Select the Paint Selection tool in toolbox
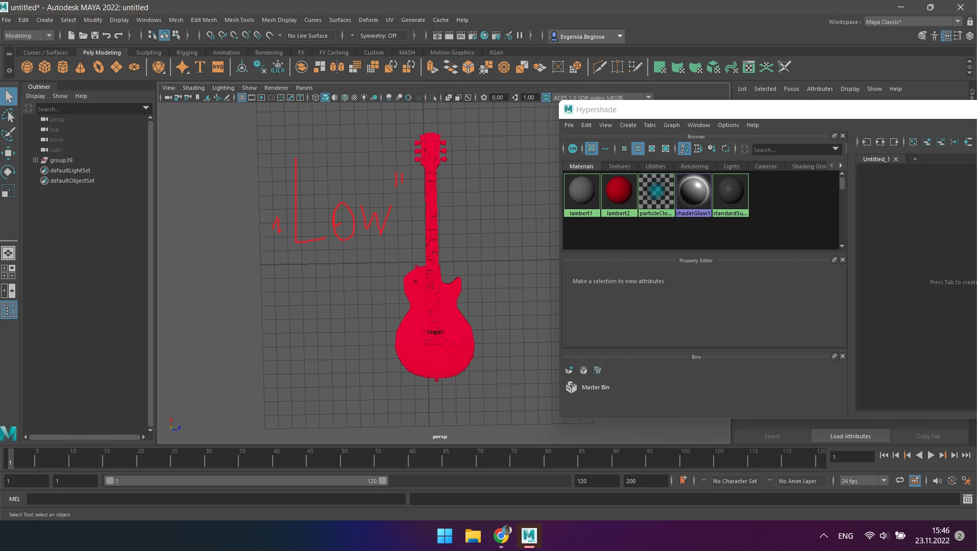Image resolution: width=980 pixels, height=551 pixels. [x=8, y=134]
